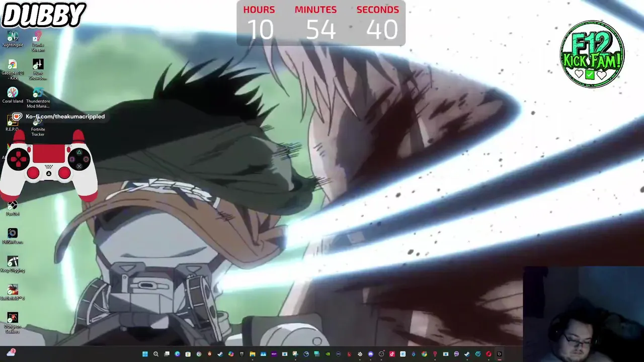Open the purple NEXT app taskbar icon

pyautogui.click(x=274, y=354)
